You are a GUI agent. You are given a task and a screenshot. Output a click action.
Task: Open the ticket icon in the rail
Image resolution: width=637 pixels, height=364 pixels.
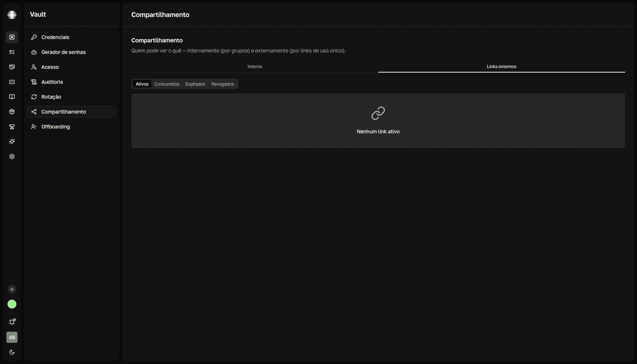[12, 82]
